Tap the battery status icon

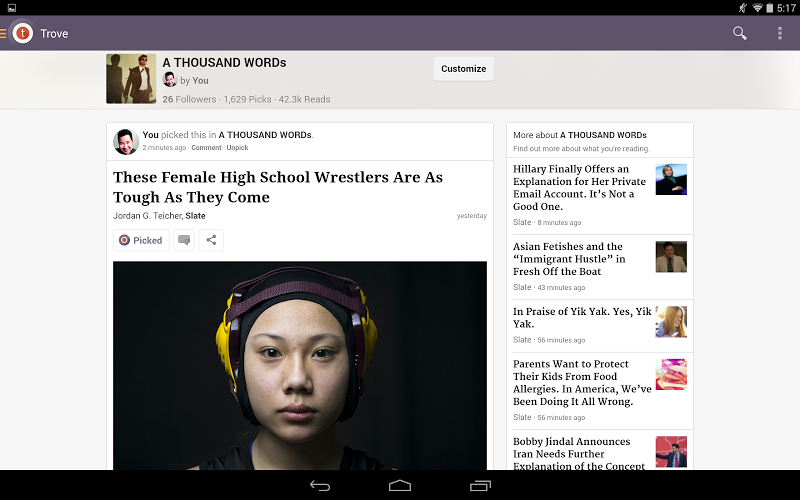(769, 8)
